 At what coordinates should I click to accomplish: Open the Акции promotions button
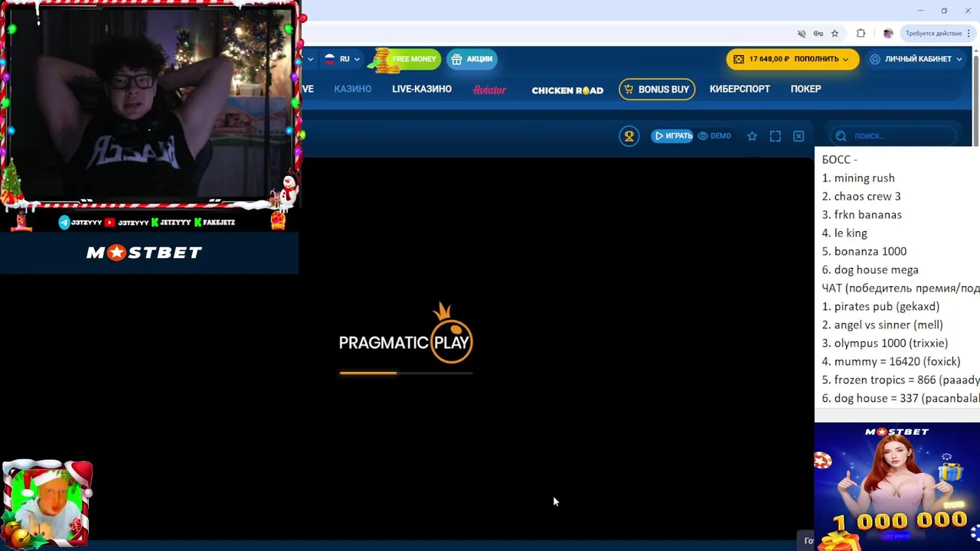(x=472, y=59)
